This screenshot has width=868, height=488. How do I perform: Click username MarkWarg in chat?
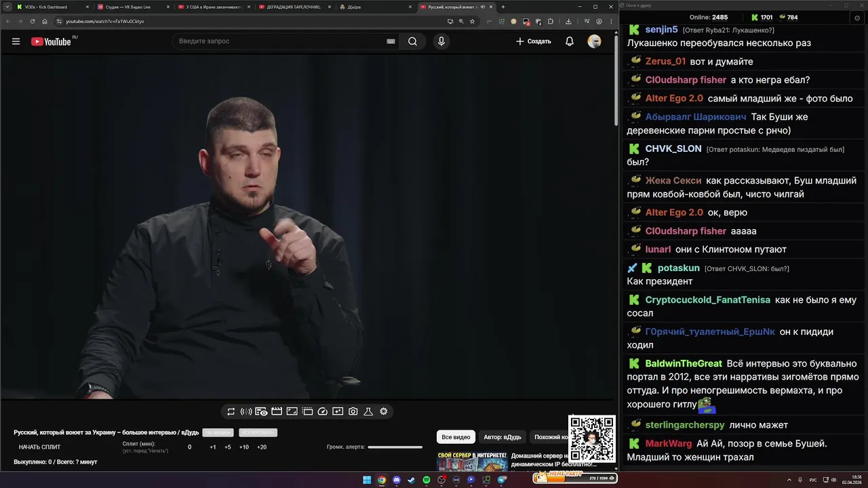669,444
